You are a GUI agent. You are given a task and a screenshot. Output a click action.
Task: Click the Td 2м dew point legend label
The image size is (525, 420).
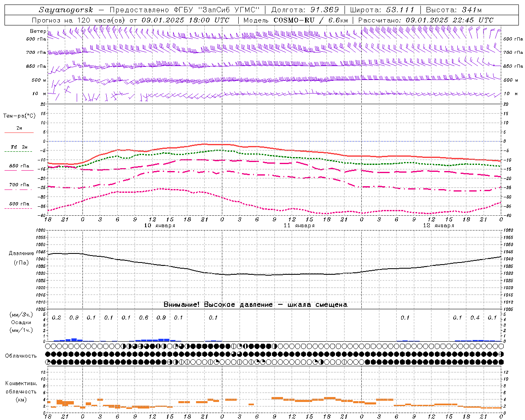(19, 147)
